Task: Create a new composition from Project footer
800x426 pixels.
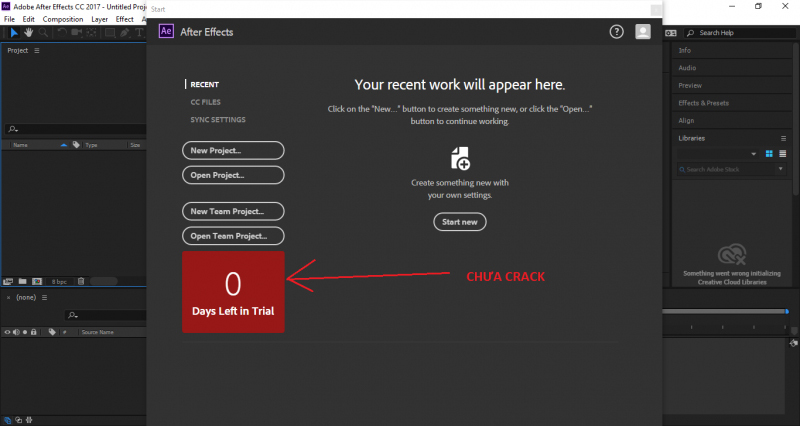Action: point(37,281)
